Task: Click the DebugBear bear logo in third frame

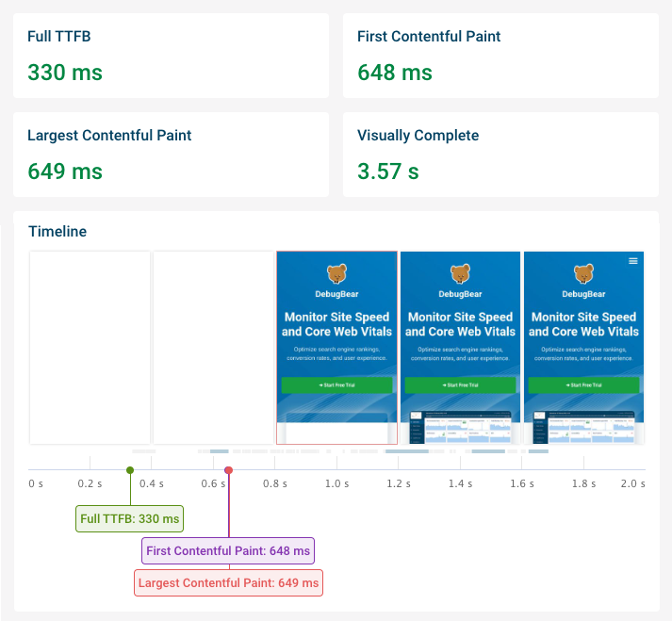Action: coord(336,274)
